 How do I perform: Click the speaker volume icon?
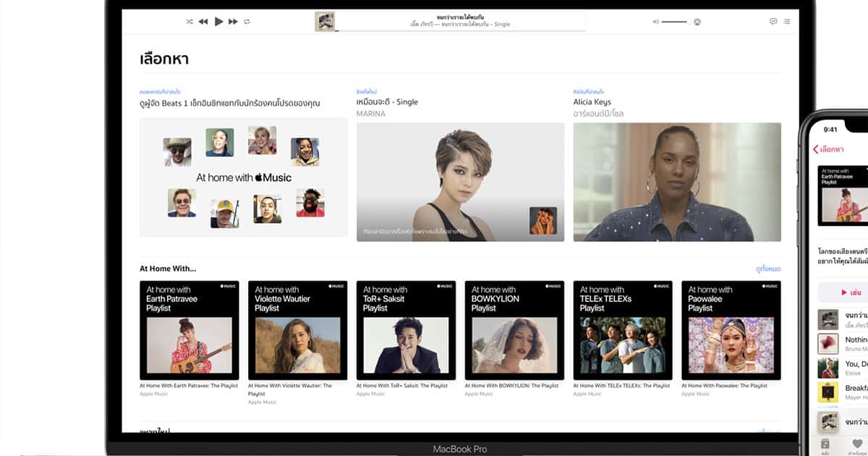point(655,22)
